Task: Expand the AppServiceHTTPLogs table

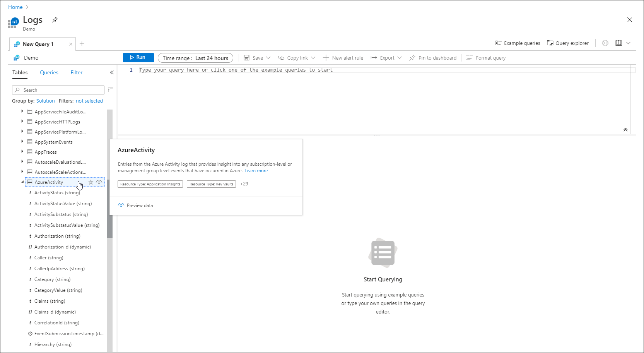Action: 22,122
